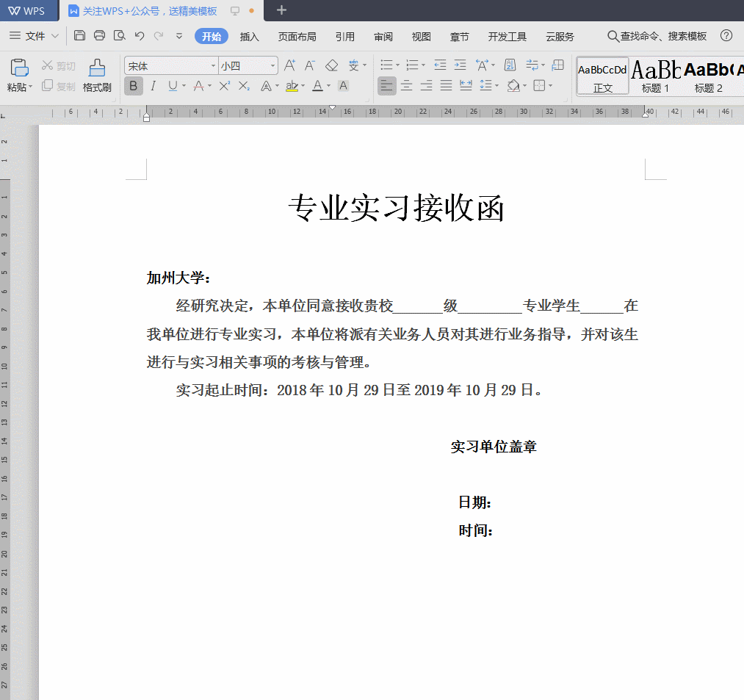The width and height of the screenshot is (744, 700).
Task: Click the Paste icon
Action: pos(19,70)
